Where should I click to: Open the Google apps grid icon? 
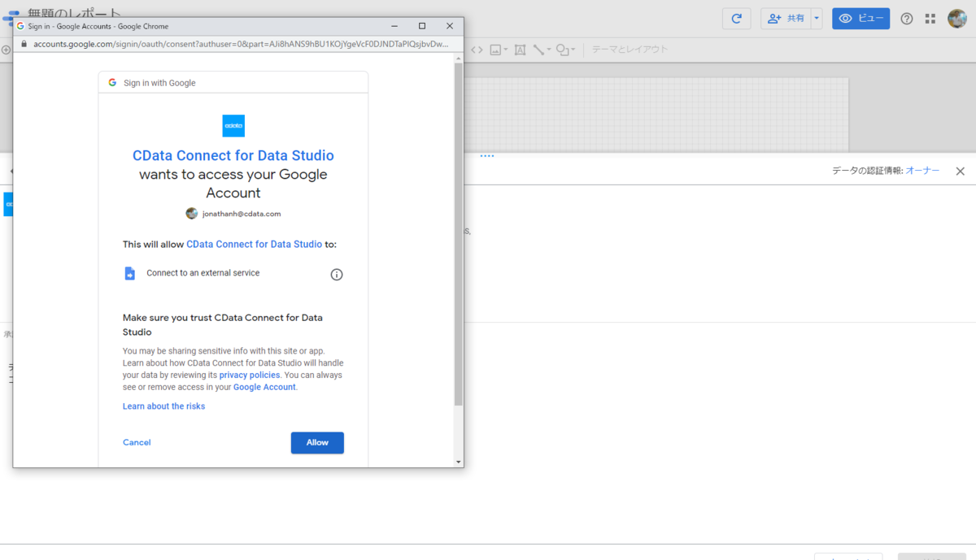[x=930, y=19]
